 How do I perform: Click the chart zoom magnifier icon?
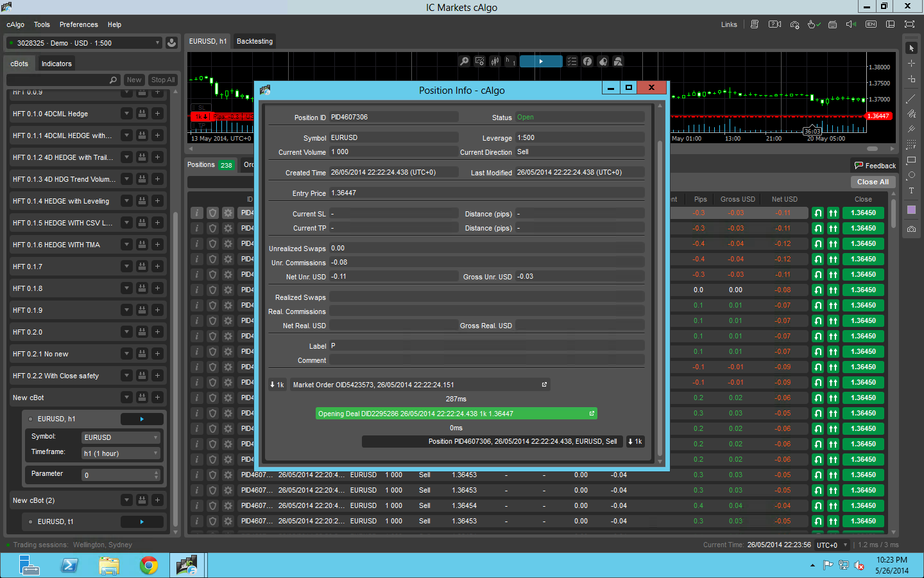[465, 61]
